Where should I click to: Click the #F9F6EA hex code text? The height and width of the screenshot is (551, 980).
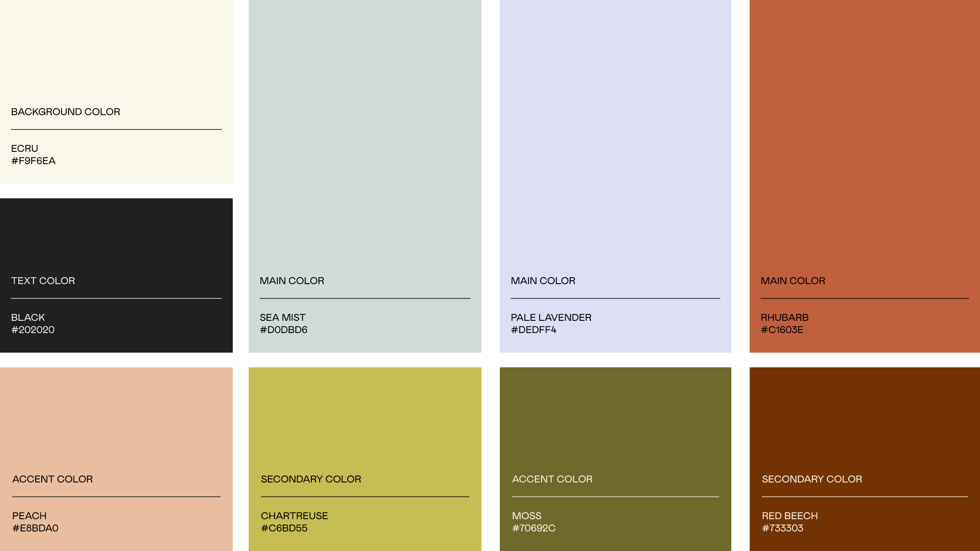coord(33,161)
